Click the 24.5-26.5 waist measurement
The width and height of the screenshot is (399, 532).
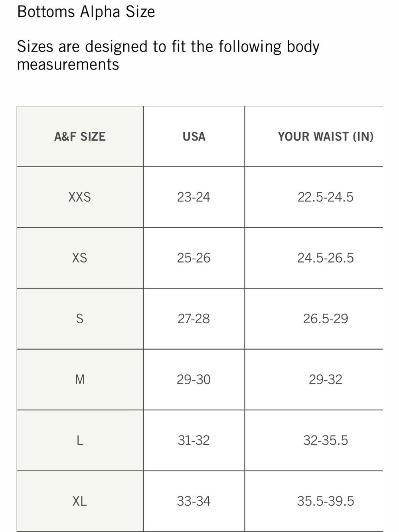tap(326, 258)
